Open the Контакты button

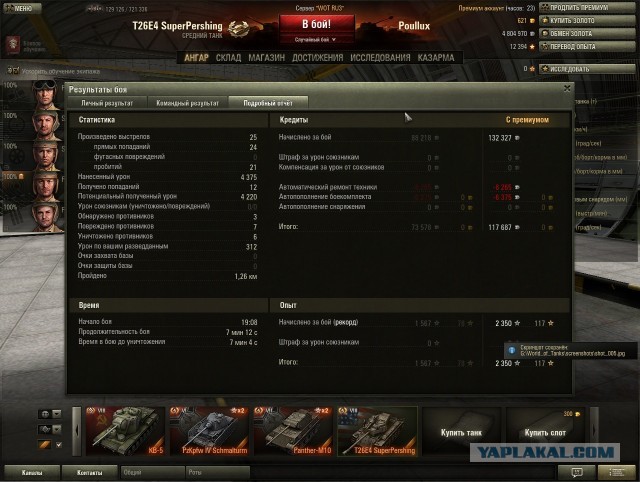[x=89, y=473]
